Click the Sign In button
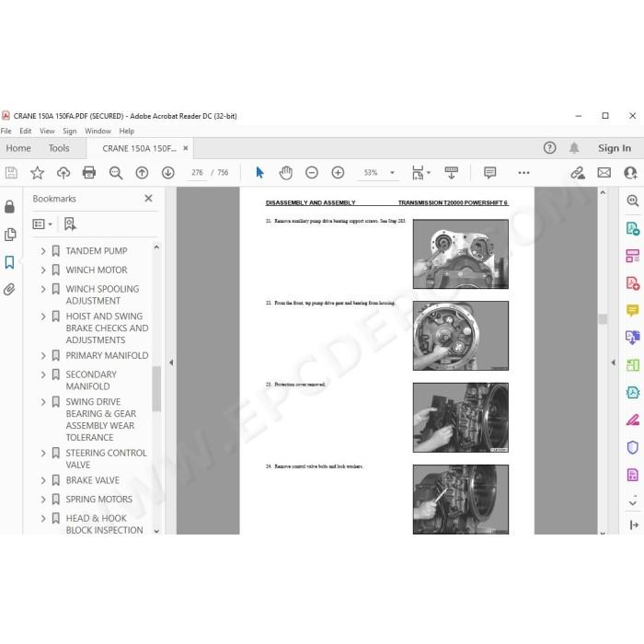This screenshot has height=644, width=644. (615, 148)
